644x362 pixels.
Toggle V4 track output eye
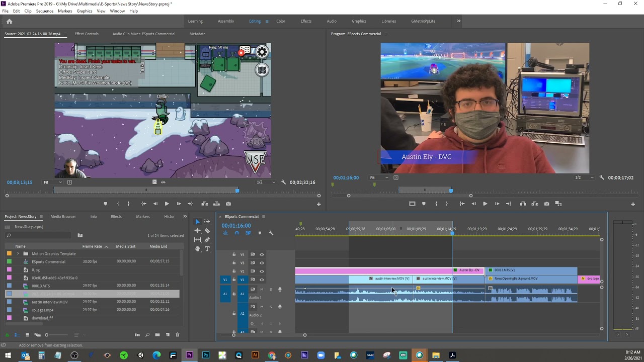(262, 254)
